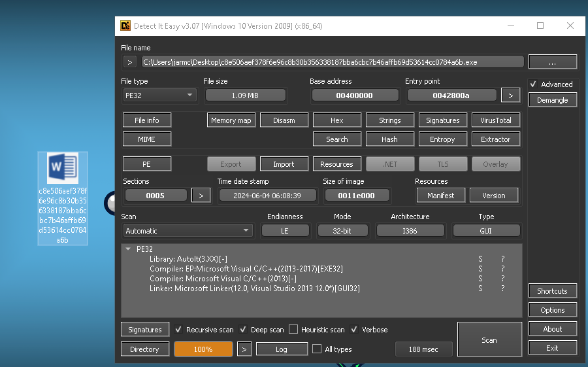Enable Heuristic scan checkbox

click(293, 330)
